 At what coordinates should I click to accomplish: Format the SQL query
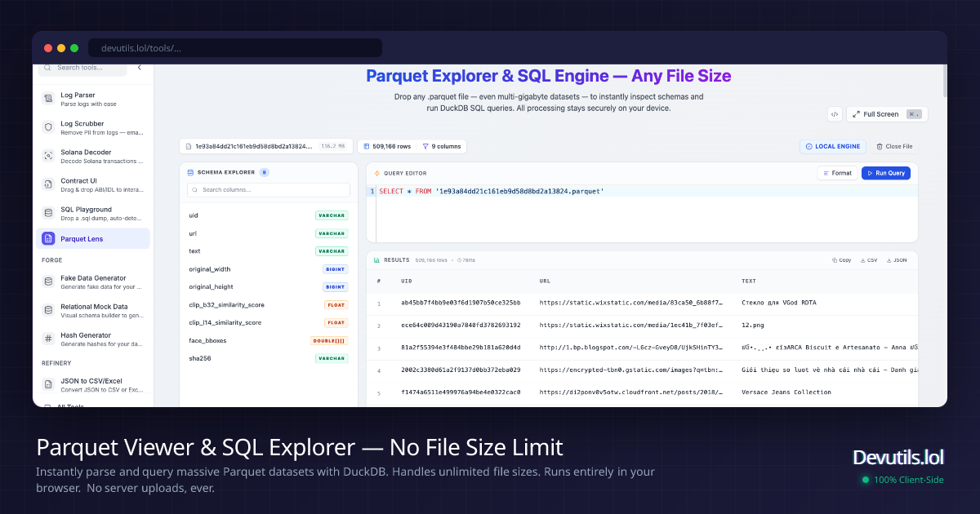837,173
